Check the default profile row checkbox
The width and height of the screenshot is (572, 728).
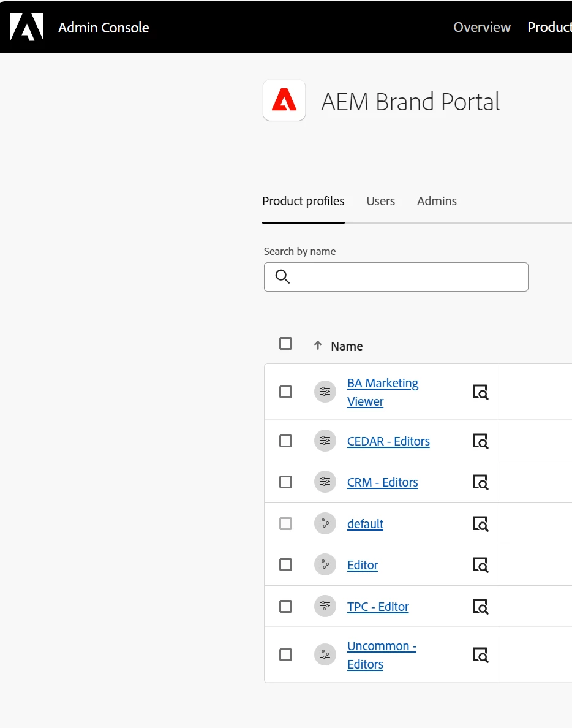[x=286, y=524]
